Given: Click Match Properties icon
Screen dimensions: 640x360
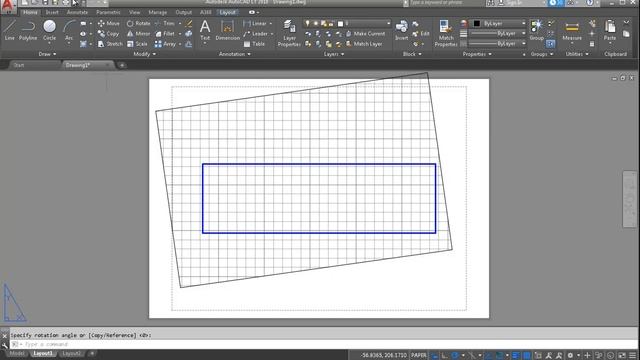Looking at the screenshot, I should (446, 33).
